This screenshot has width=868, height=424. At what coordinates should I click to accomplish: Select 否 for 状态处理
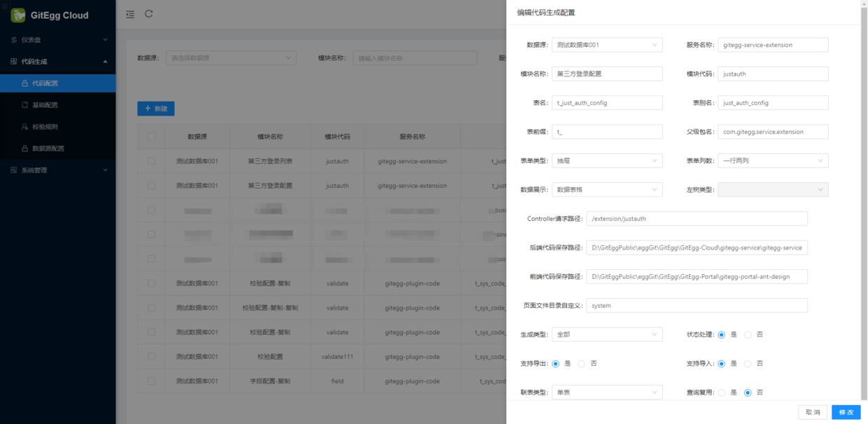748,335
